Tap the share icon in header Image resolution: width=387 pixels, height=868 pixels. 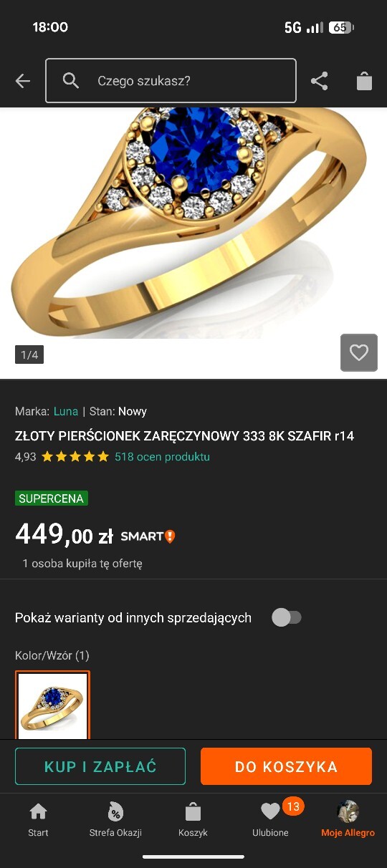[x=319, y=81]
